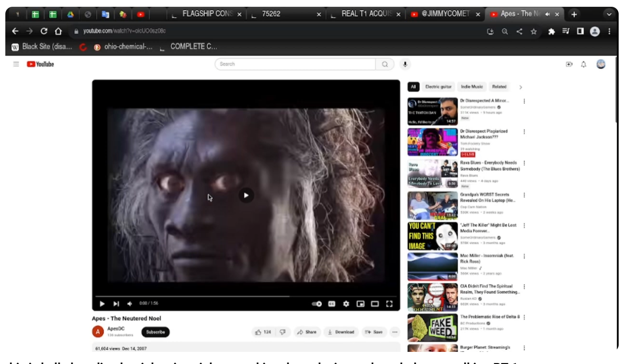Open options for the CIA Spiritual Realm video
Viewport: 623px width, 364px height.
(524, 287)
